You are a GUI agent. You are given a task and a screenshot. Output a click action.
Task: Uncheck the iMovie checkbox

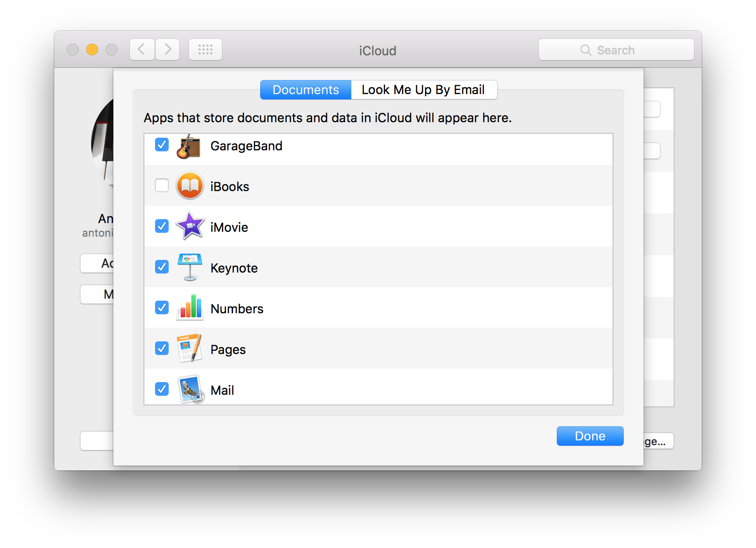pyautogui.click(x=162, y=226)
